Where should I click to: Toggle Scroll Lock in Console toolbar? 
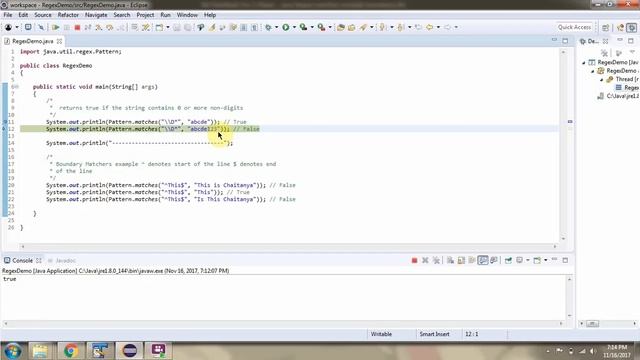click(461, 260)
